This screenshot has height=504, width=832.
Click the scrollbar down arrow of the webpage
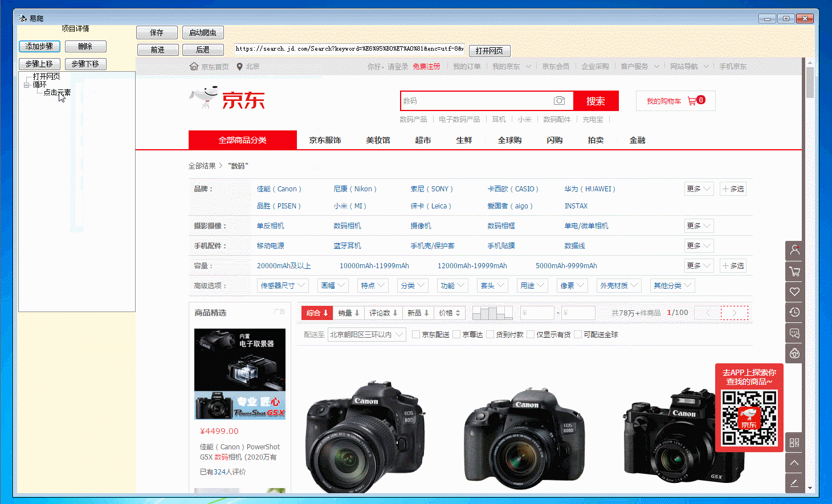[x=810, y=488]
